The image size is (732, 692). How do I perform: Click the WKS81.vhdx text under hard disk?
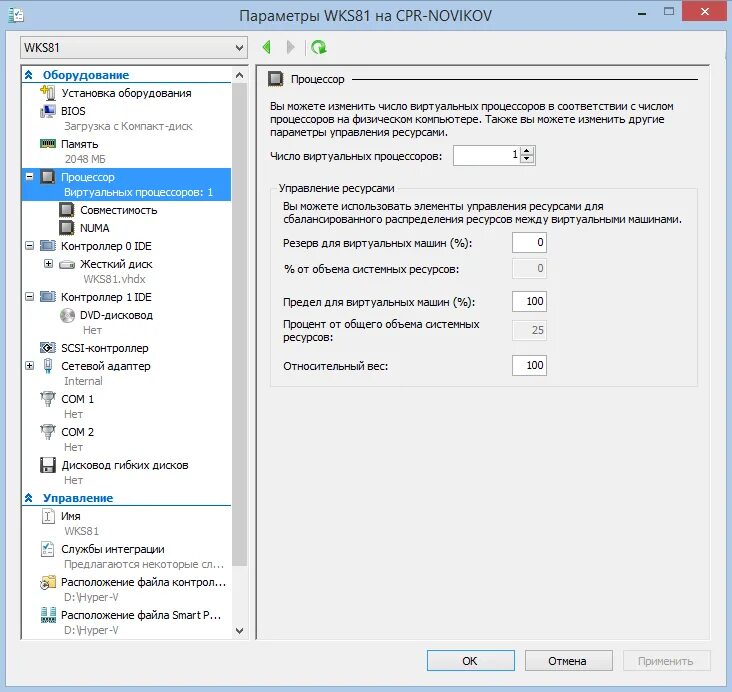coord(114,279)
